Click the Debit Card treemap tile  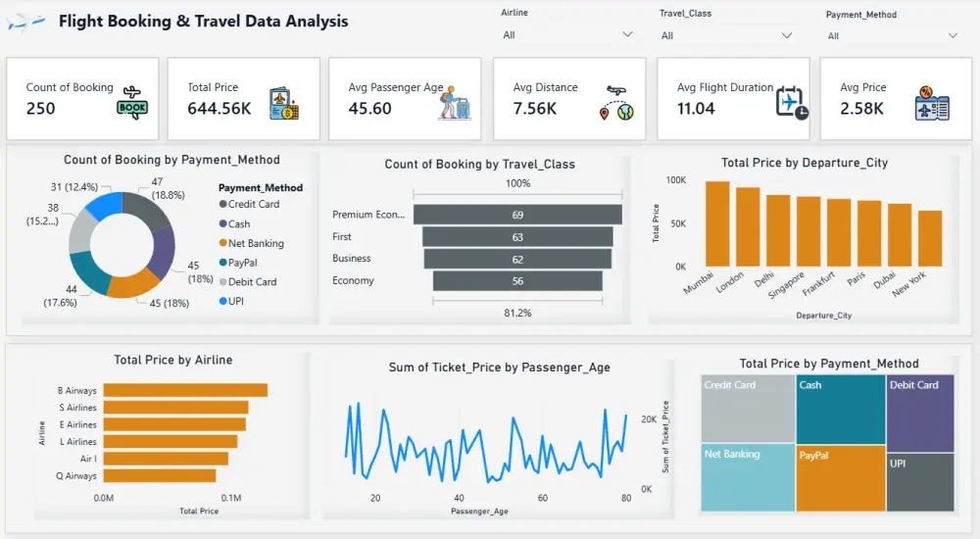[x=920, y=414]
